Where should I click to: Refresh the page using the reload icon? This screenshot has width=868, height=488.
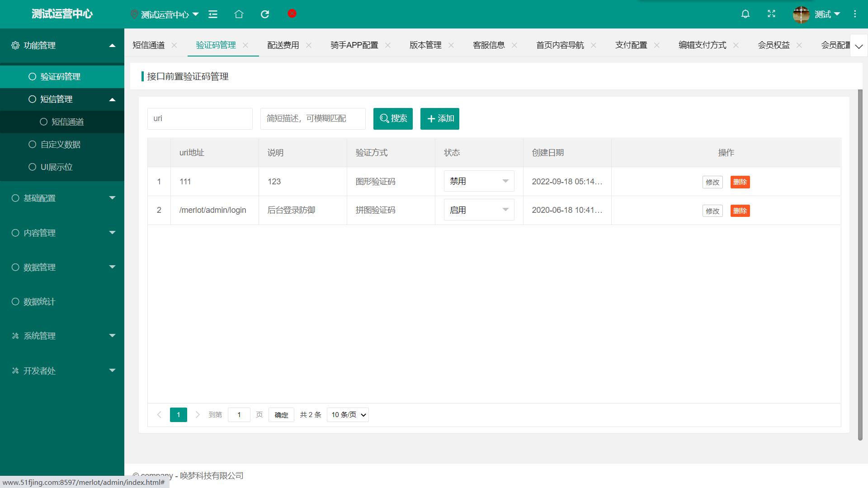(265, 14)
